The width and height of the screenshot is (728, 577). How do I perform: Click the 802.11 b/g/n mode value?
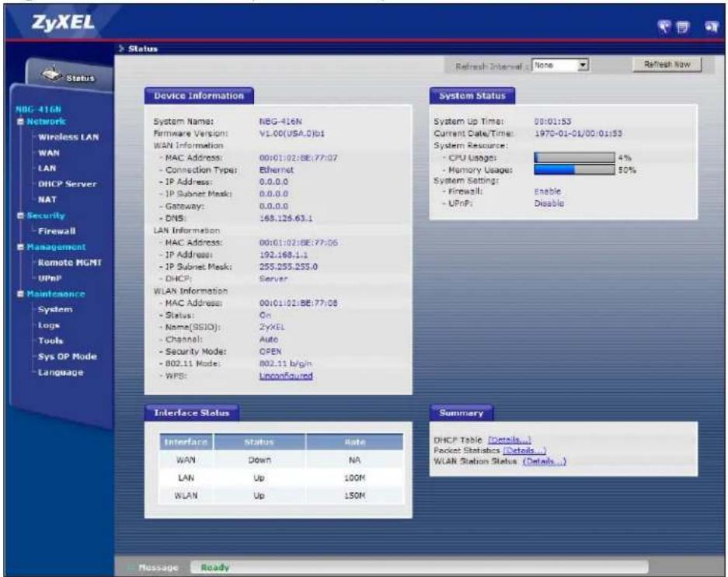286,363
